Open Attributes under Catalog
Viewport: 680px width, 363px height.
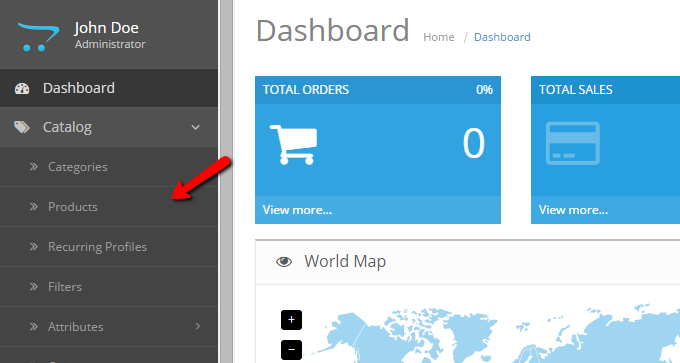coord(109,327)
